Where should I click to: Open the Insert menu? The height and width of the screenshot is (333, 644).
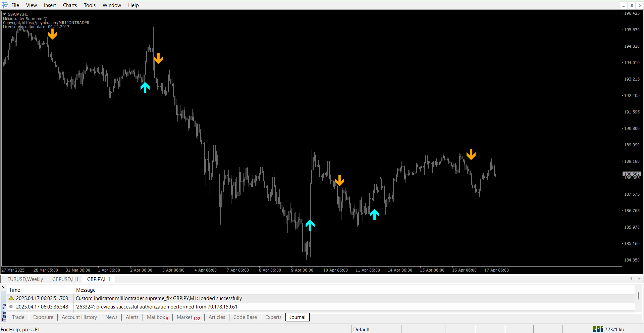tap(50, 5)
